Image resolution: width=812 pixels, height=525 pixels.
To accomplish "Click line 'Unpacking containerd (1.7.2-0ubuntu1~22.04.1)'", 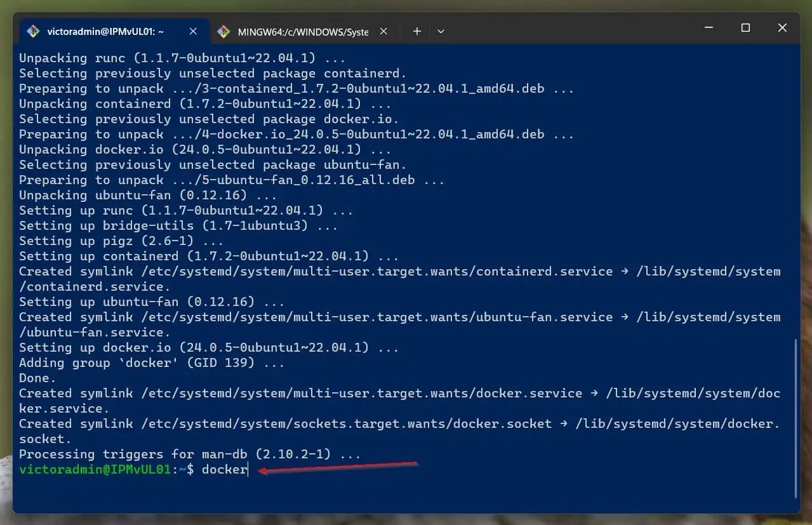I will click(205, 104).
